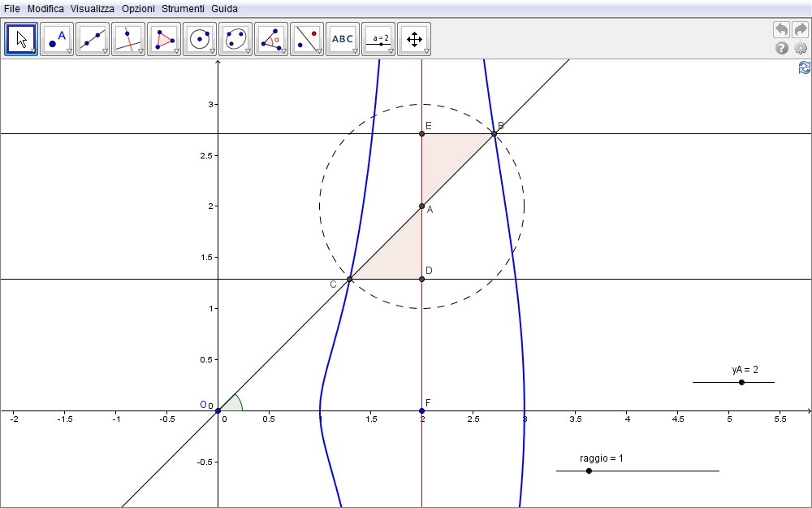Click the Undo arrow button
812x508 pixels.
781,29
